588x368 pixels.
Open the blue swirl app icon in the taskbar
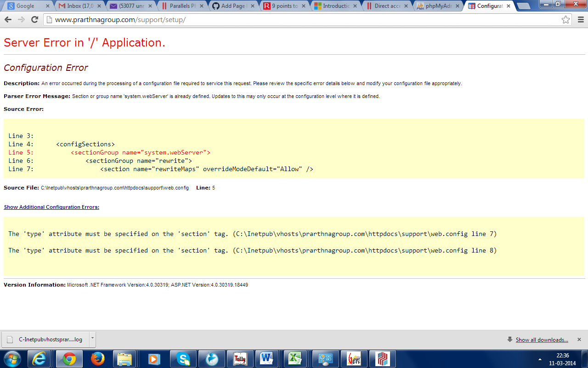[x=211, y=359]
